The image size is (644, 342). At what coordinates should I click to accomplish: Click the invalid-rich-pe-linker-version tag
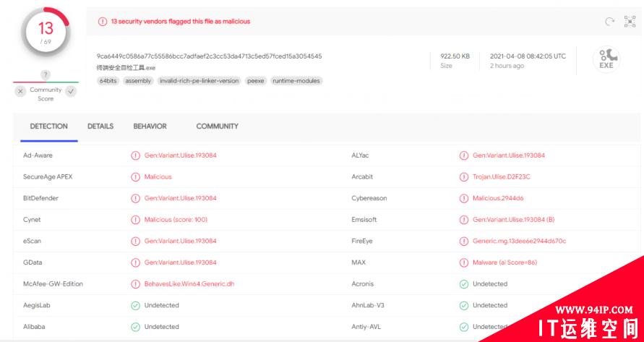199,81
